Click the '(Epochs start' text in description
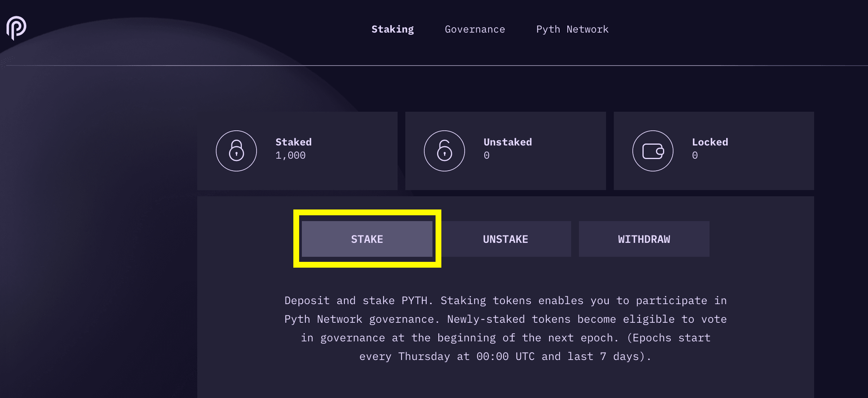This screenshot has height=398, width=868. pos(668,338)
